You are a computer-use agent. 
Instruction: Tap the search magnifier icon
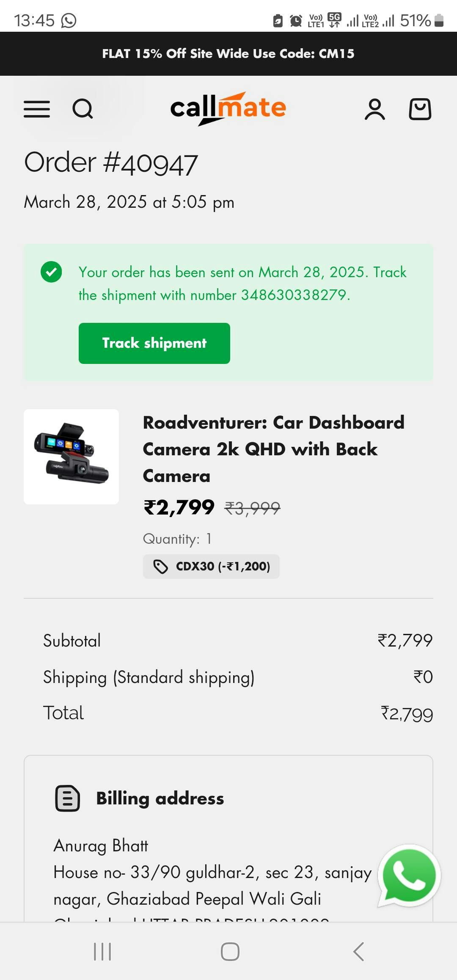(x=83, y=109)
